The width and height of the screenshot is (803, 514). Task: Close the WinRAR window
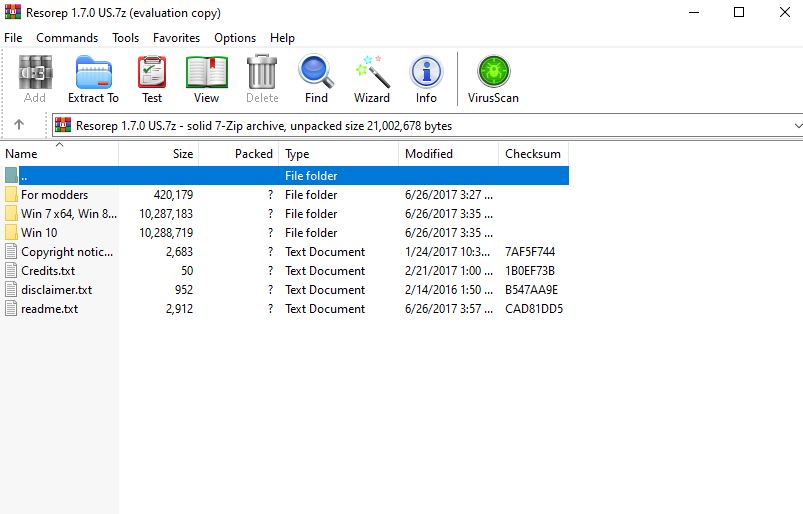pyautogui.click(x=785, y=12)
